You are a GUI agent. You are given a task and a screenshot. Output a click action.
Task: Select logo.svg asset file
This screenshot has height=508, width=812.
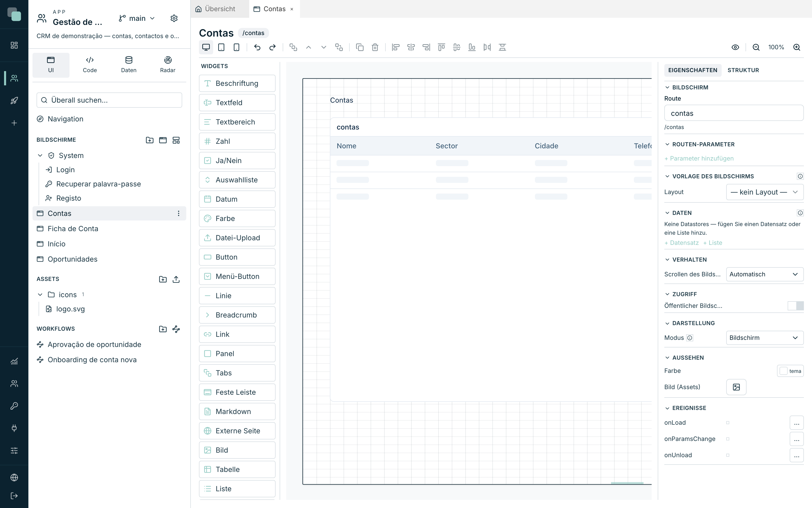pyautogui.click(x=70, y=309)
